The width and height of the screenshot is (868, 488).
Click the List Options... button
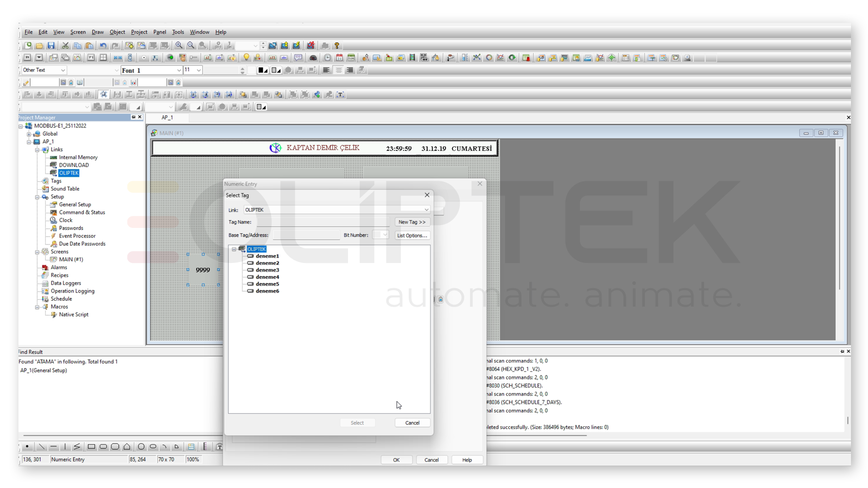pos(412,236)
